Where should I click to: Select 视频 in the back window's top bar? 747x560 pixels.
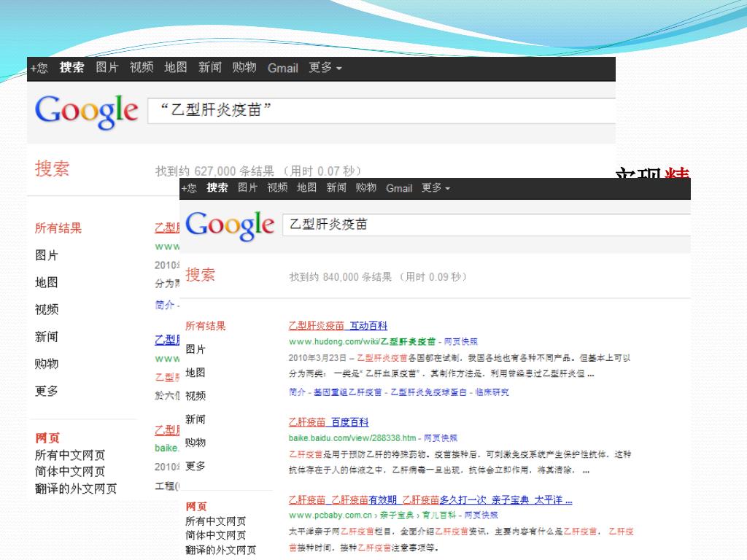click(x=142, y=68)
